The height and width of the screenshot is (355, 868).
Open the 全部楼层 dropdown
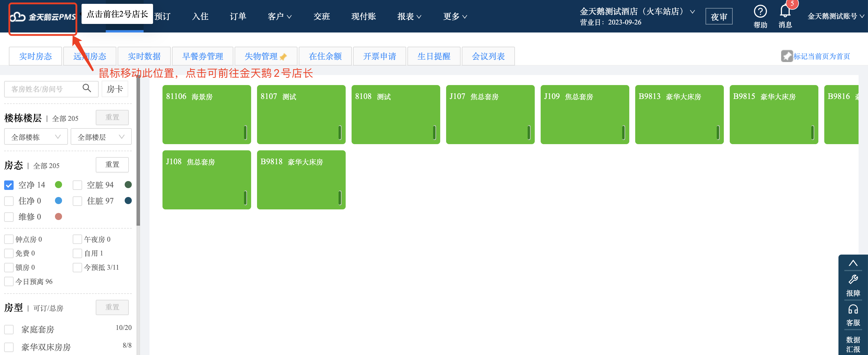(x=101, y=137)
